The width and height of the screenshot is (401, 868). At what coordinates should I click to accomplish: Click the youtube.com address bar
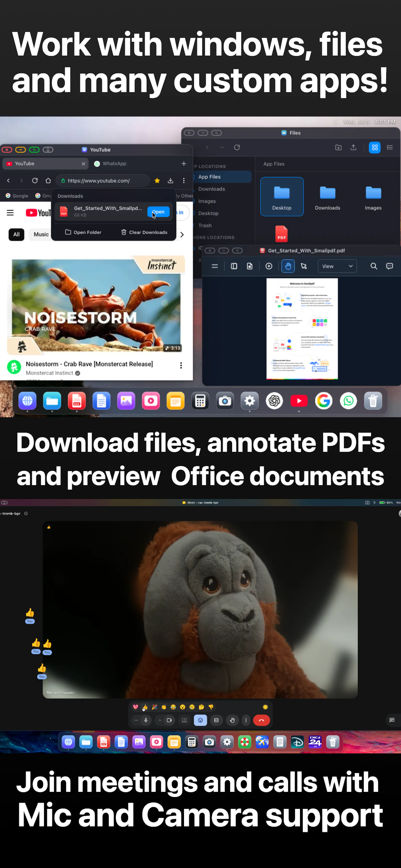[x=103, y=181]
